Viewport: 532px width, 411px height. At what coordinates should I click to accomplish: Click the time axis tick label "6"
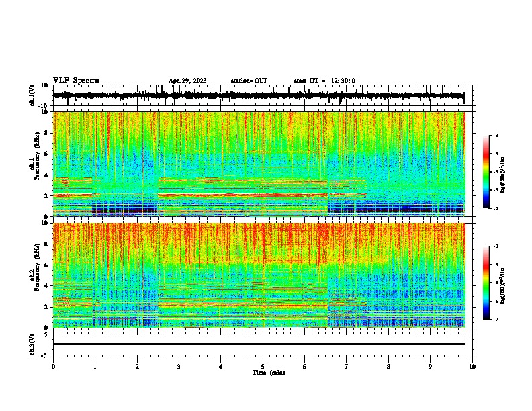coord(305,367)
